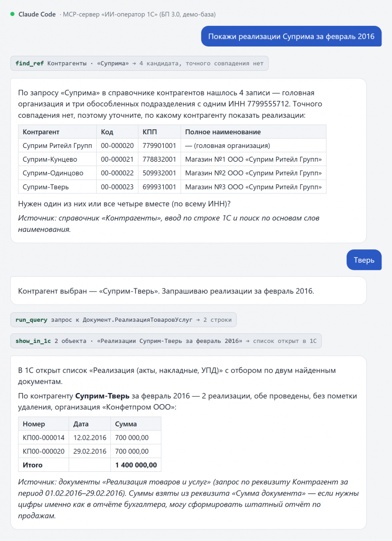Click the "Итого" row label

coord(43,465)
